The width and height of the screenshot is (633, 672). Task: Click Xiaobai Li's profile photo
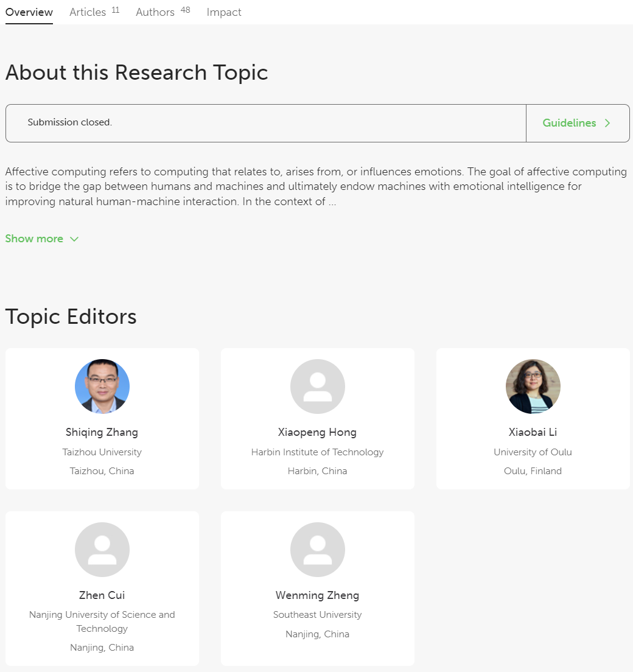tap(533, 387)
